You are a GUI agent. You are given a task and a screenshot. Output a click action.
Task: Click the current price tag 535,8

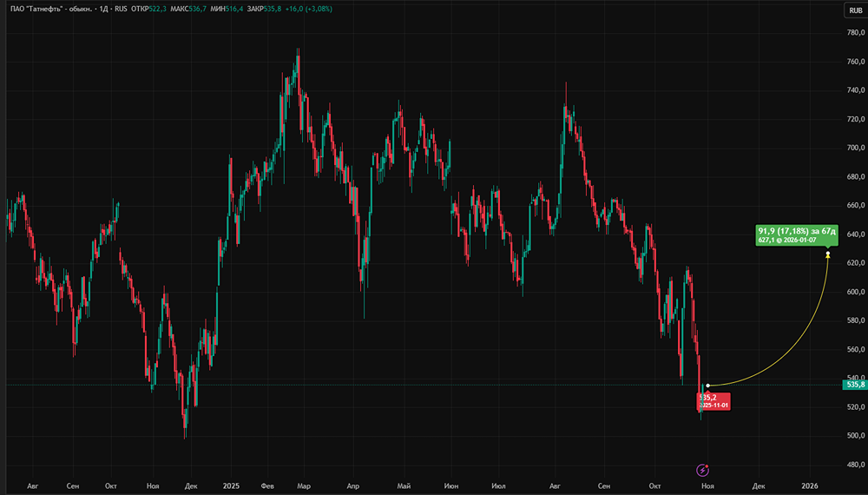coord(855,384)
